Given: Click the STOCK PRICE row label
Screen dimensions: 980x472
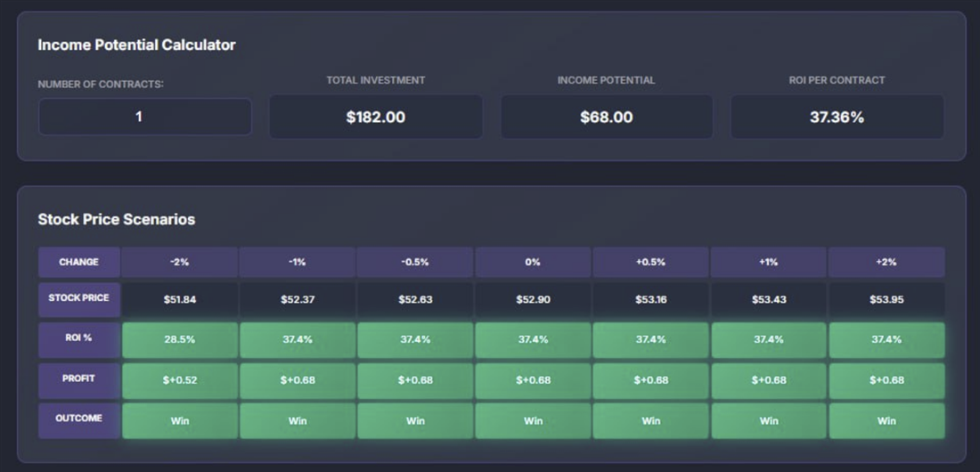Looking at the screenshot, I should [x=78, y=298].
